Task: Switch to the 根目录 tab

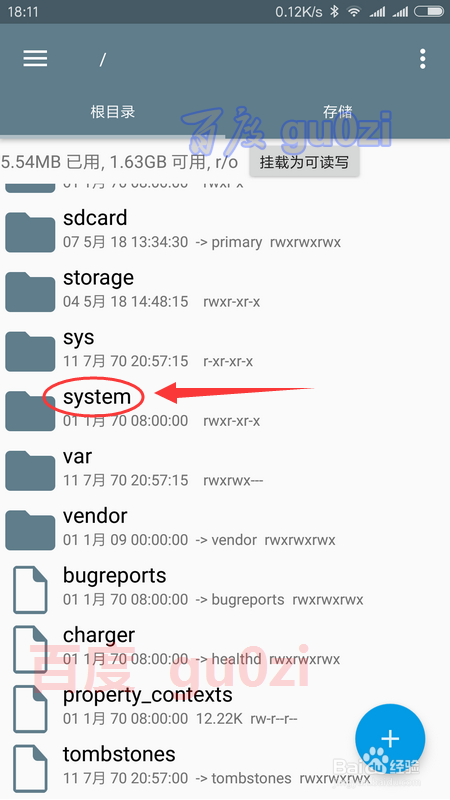Action: [112, 111]
